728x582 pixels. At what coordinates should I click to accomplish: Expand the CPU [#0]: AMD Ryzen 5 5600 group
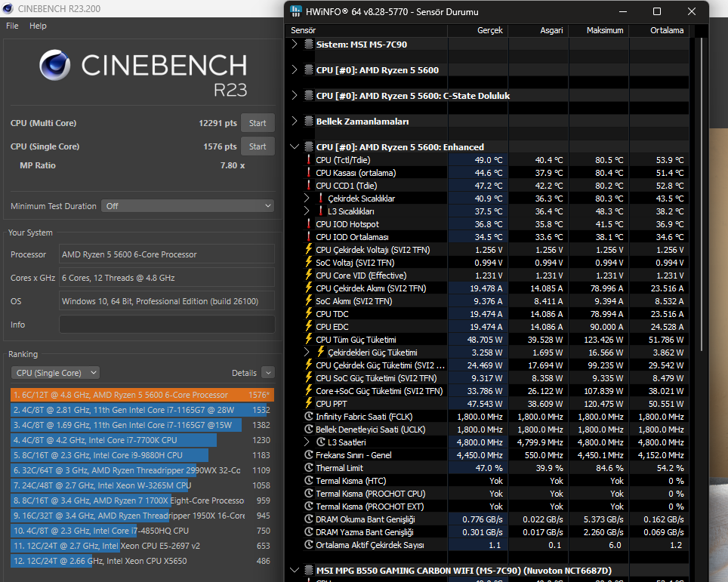pyautogui.click(x=294, y=69)
